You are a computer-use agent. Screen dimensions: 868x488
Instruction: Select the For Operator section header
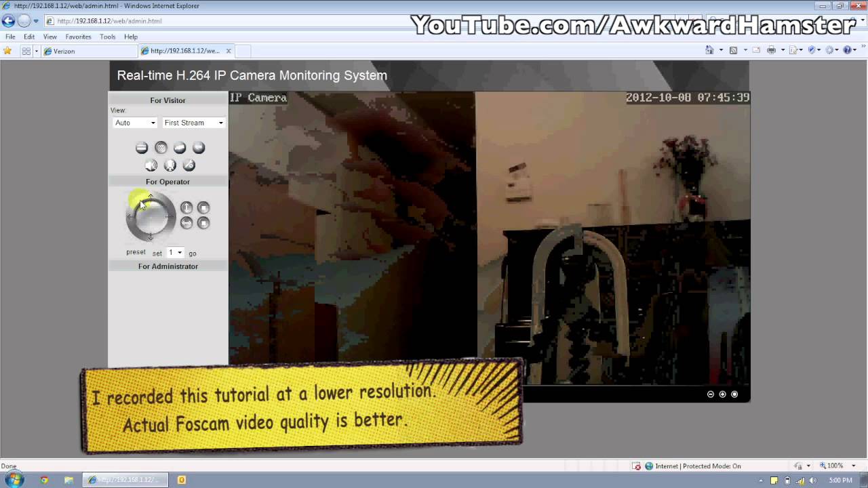click(168, 182)
